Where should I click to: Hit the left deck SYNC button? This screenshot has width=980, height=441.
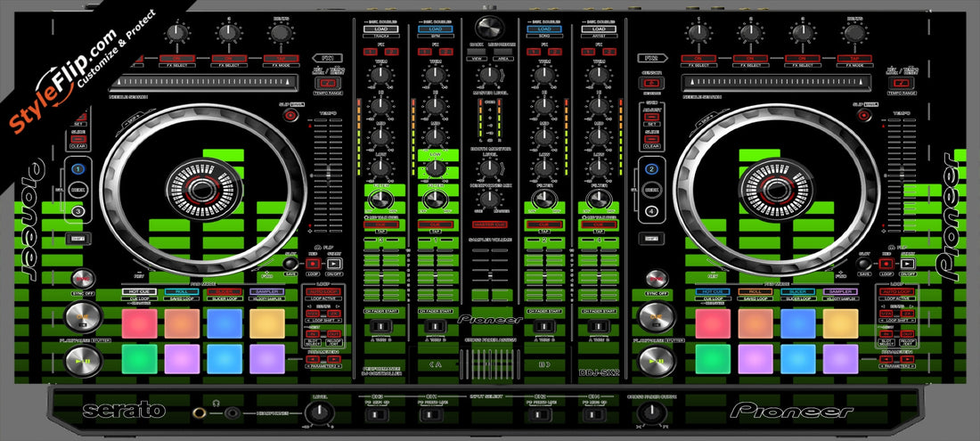coord(83,279)
